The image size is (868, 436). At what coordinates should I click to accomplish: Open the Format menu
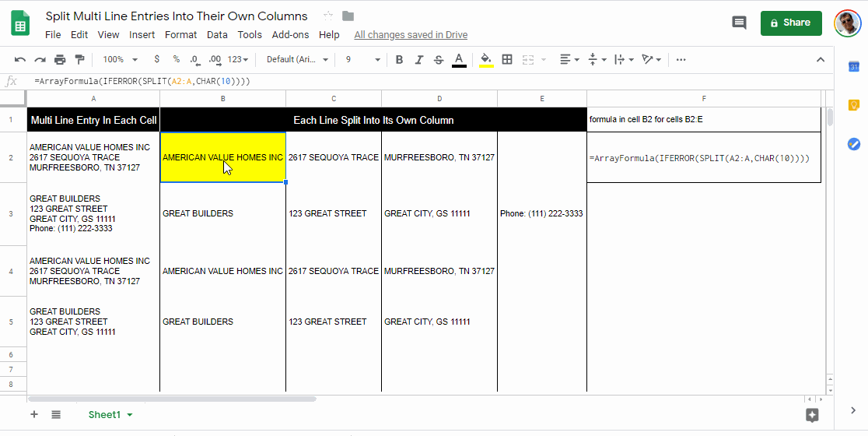coord(181,34)
